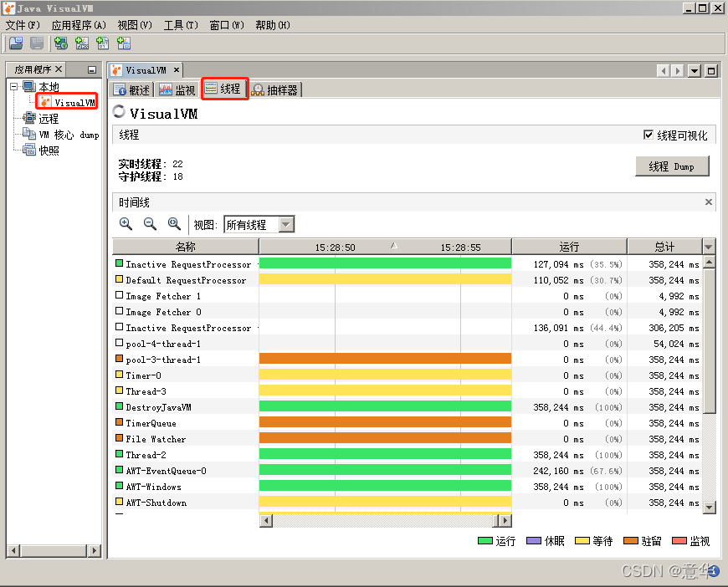Click the yellow 等待 legend swatch
The height and width of the screenshot is (587, 728).
click(x=582, y=541)
